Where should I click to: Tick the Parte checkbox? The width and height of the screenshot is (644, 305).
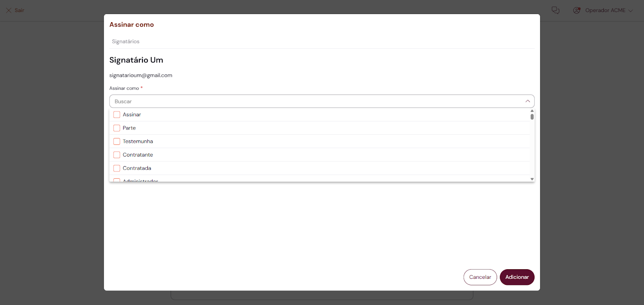coord(117,128)
